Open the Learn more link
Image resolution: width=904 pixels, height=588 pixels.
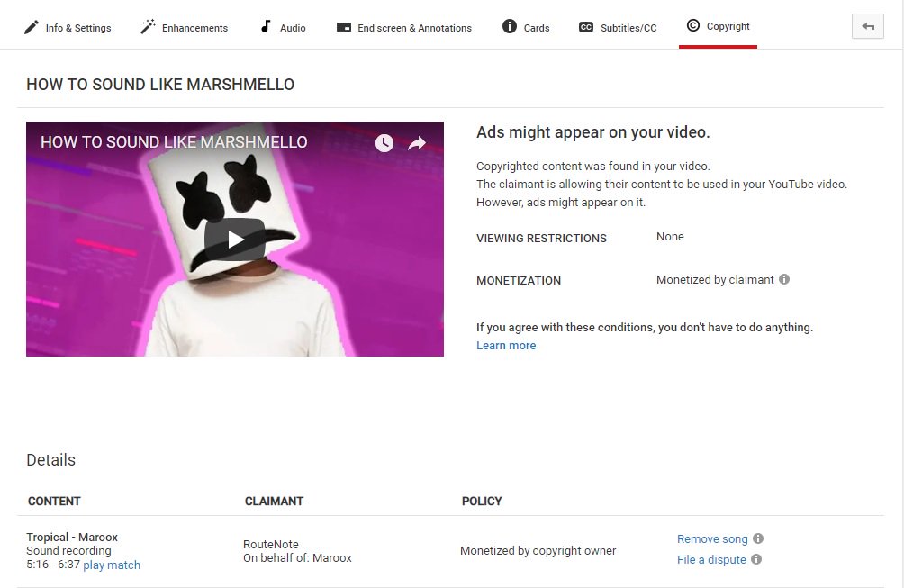(x=506, y=345)
